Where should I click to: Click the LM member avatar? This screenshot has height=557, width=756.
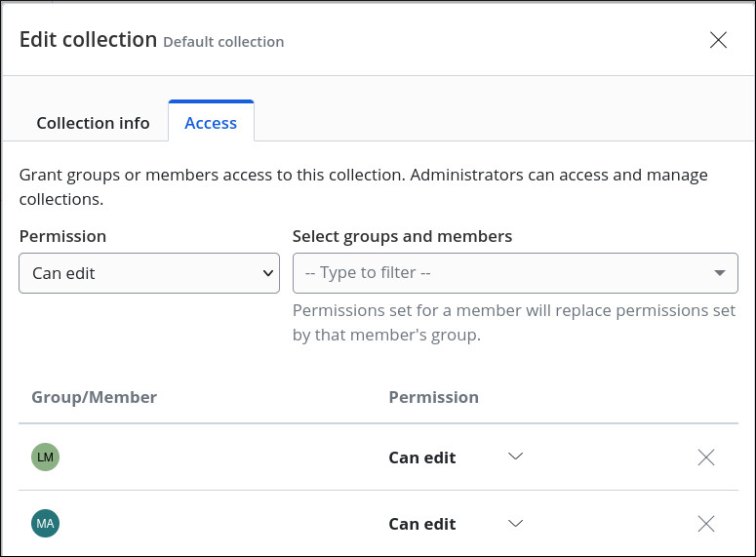(45, 457)
